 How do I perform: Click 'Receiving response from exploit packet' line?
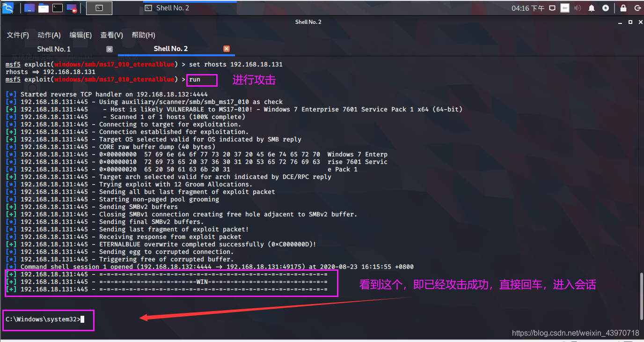point(170,237)
